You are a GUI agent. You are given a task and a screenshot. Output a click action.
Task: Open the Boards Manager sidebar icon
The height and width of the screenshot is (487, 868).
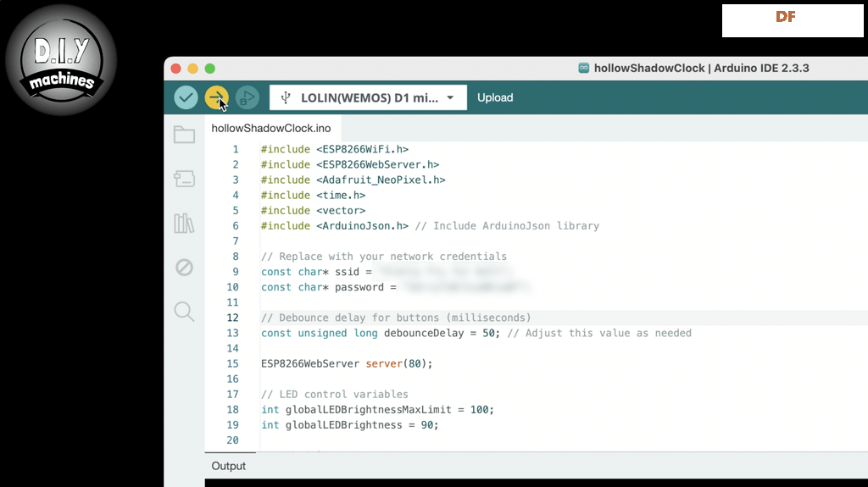pos(184,179)
